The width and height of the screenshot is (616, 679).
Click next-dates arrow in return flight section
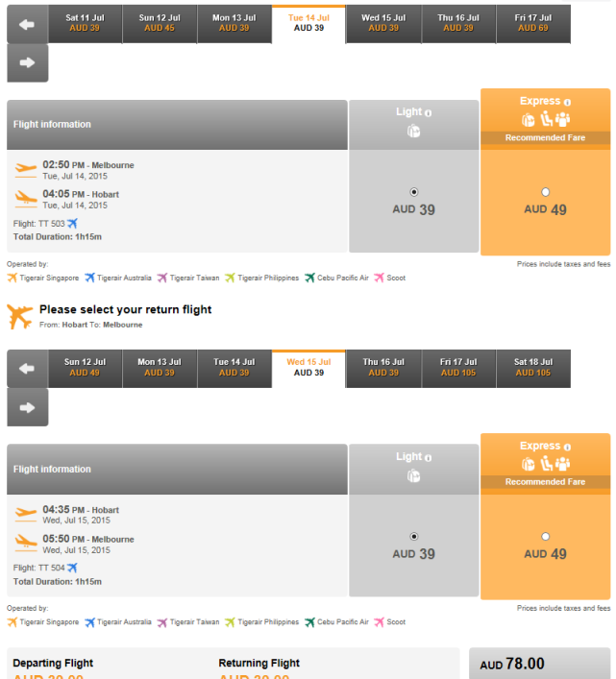point(27,407)
